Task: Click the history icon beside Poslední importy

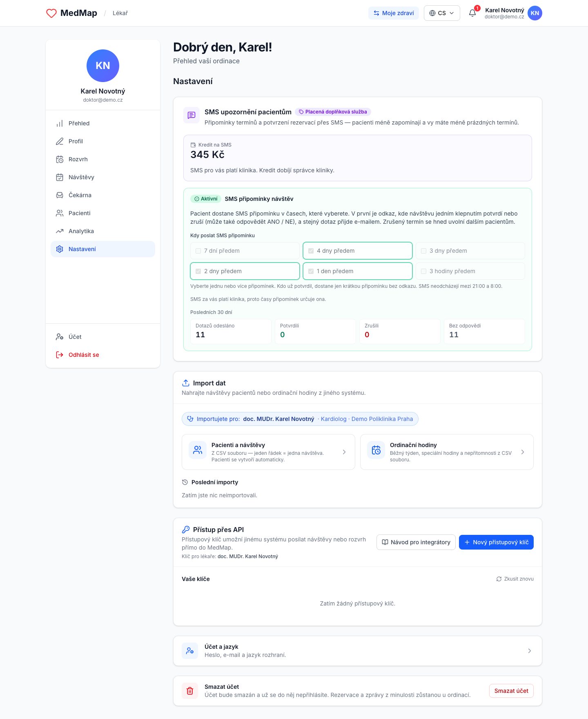Action: tap(185, 482)
